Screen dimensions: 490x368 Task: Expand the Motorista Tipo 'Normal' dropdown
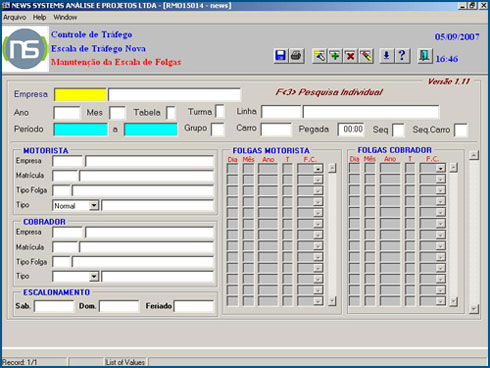click(x=94, y=205)
